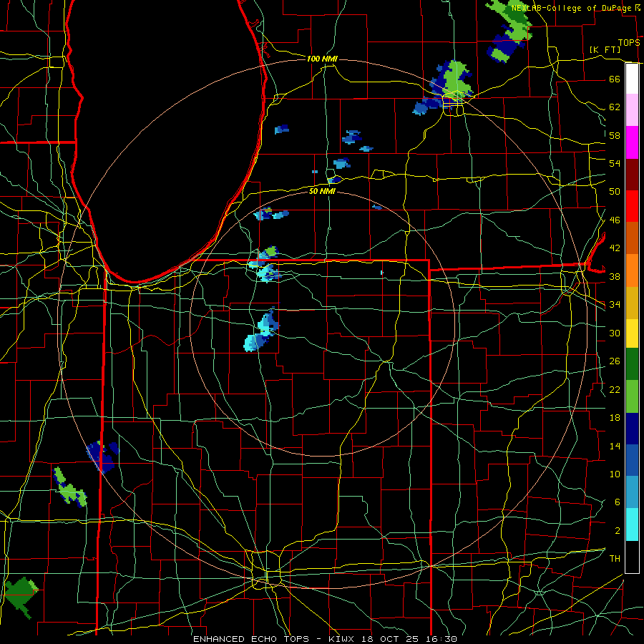644x644 pixels.
Task: Pick the gold swatch on the color scale
Action: (632, 302)
